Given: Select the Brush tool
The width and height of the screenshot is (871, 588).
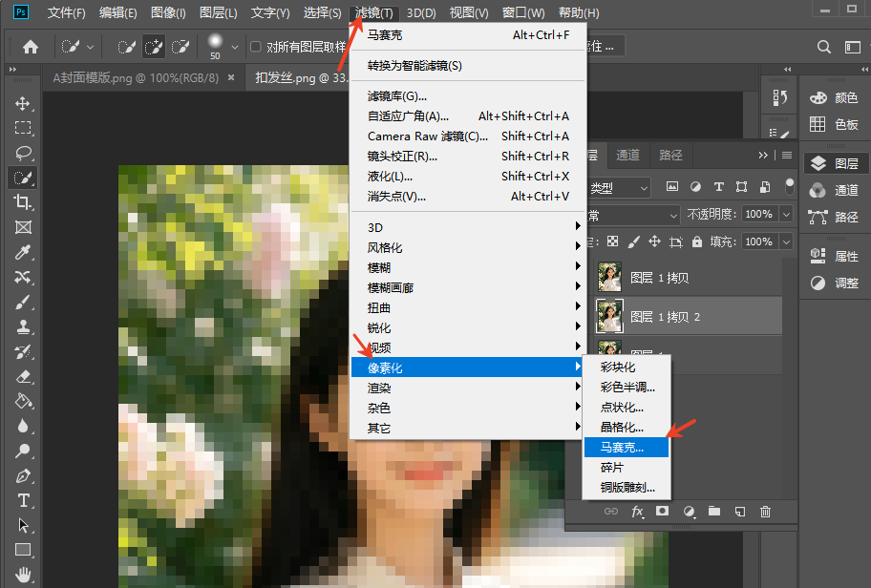Looking at the screenshot, I should click(x=23, y=302).
